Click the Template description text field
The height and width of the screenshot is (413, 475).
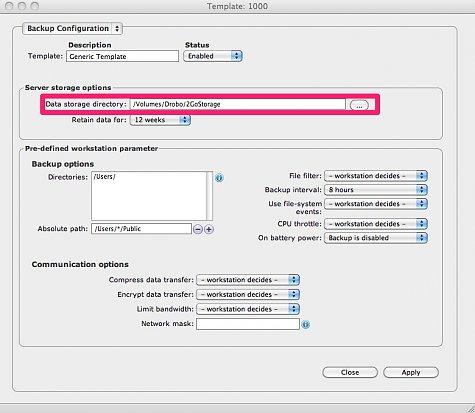123,56
